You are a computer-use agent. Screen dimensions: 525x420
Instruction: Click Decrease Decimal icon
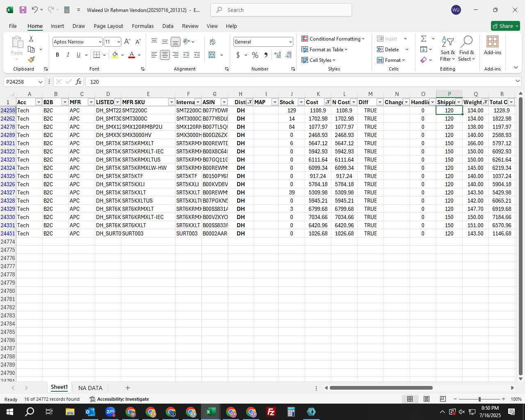[x=288, y=55]
